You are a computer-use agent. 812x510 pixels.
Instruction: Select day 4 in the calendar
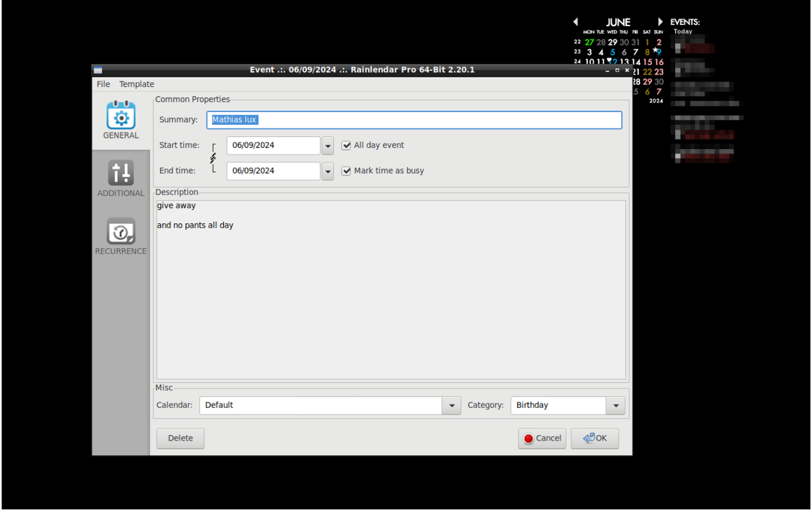click(601, 52)
